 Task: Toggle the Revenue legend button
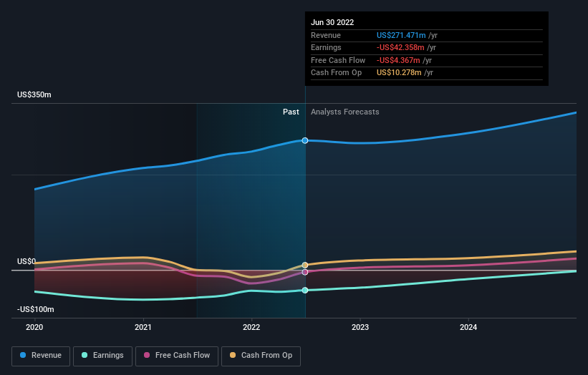(41, 356)
